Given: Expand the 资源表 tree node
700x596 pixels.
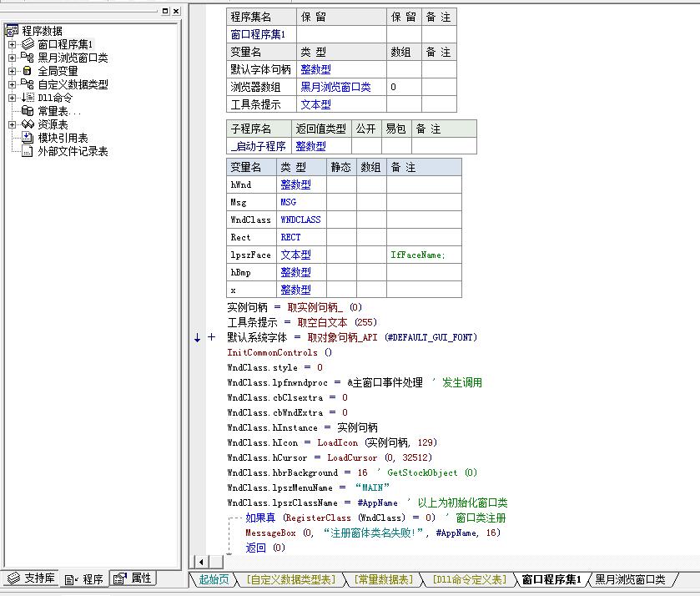Looking at the screenshot, I should click(x=12, y=124).
